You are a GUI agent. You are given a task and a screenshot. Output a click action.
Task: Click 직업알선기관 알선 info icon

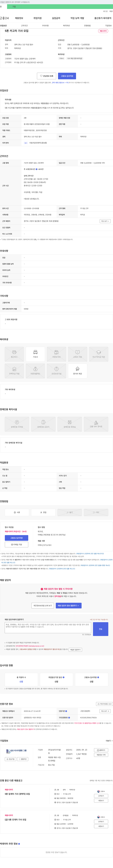(x=64, y=677)
